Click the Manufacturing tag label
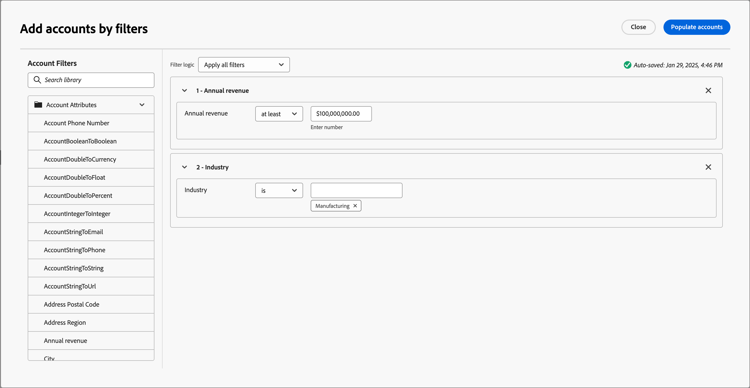 pos(332,206)
